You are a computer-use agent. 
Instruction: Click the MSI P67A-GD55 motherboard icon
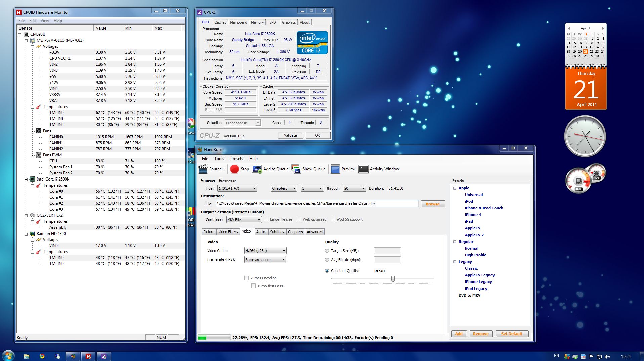[32, 40]
